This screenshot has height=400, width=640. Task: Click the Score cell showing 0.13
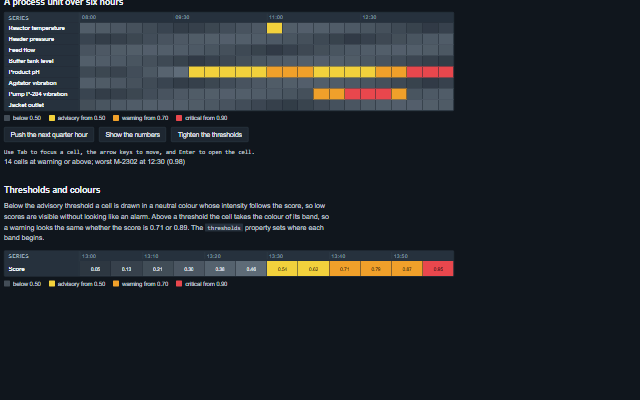click(127, 269)
